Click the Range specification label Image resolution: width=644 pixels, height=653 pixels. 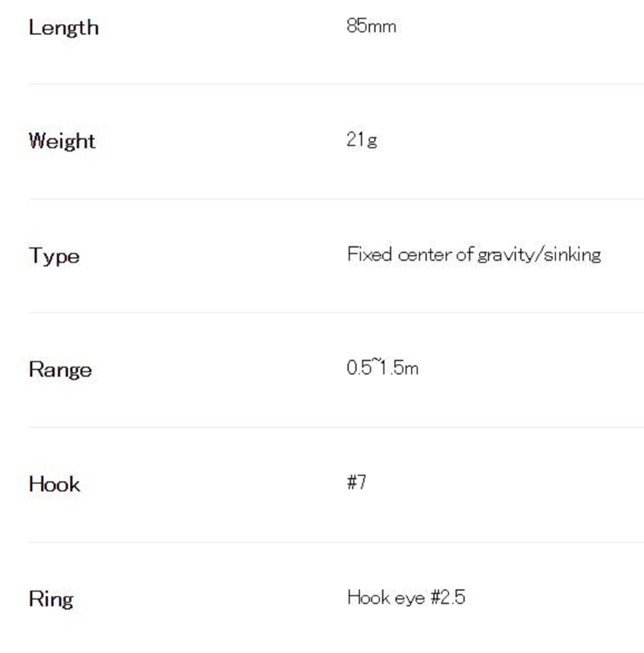pyautogui.click(x=60, y=369)
